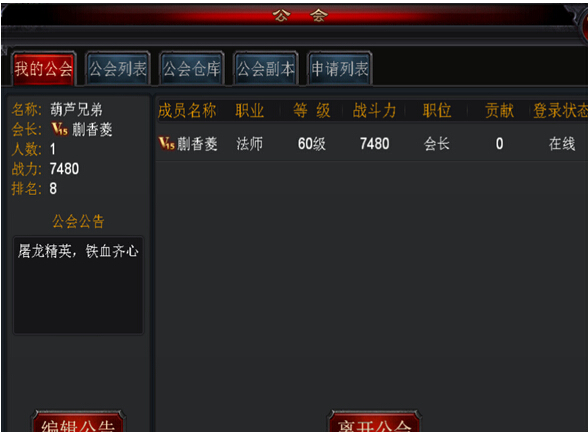Image resolution: width=588 pixels, height=432 pixels.
Task: Sort members by 等级 column header
Action: pos(312,111)
